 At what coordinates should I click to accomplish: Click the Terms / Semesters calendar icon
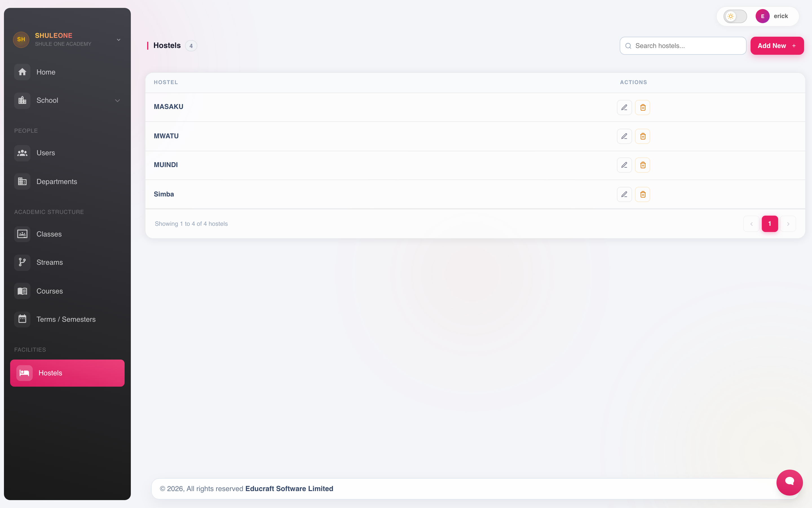[22, 319]
